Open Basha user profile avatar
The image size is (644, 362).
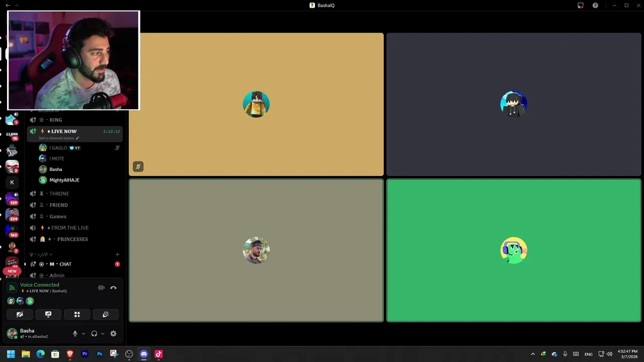[12, 333]
